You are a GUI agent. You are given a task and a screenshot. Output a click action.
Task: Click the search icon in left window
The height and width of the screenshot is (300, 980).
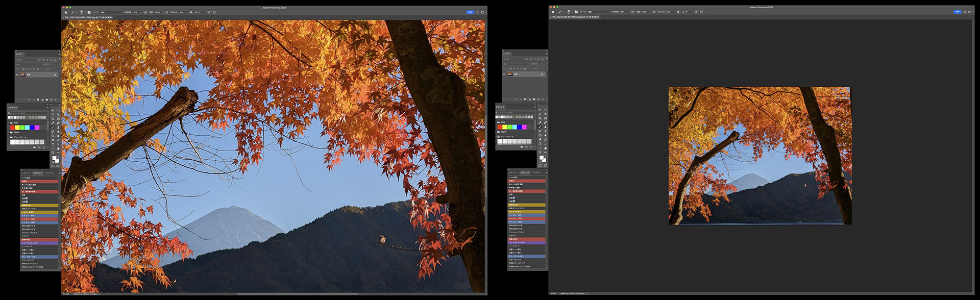pos(477,12)
